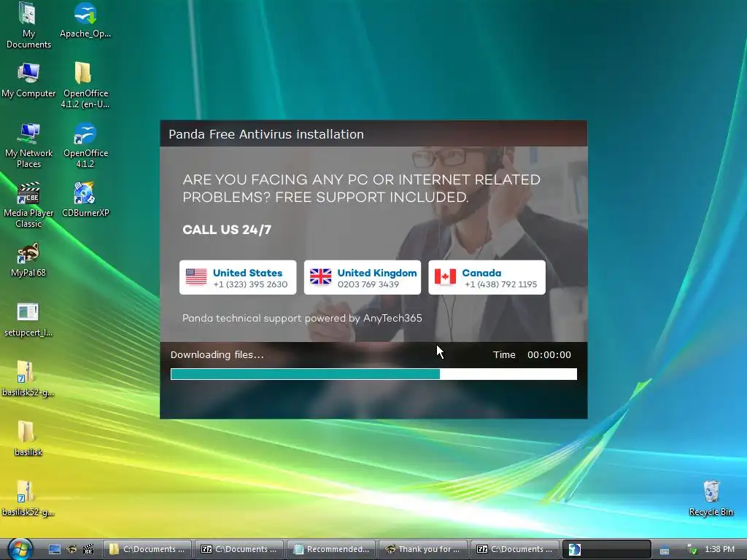
Task: Switch to the middle 7-Zip C:\Documents taskbar button
Action: pos(239,549)
